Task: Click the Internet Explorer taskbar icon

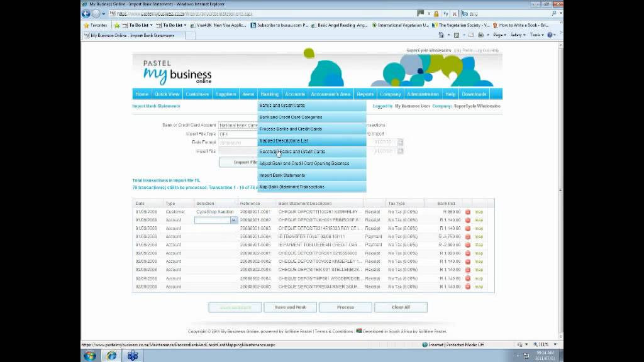Action: pos(111,356)
